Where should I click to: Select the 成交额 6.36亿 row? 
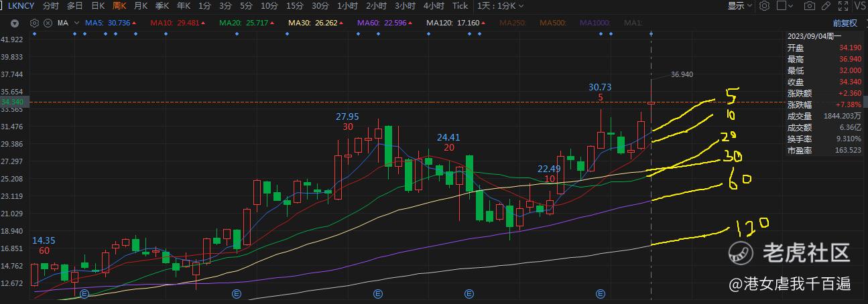pos(825,128)
